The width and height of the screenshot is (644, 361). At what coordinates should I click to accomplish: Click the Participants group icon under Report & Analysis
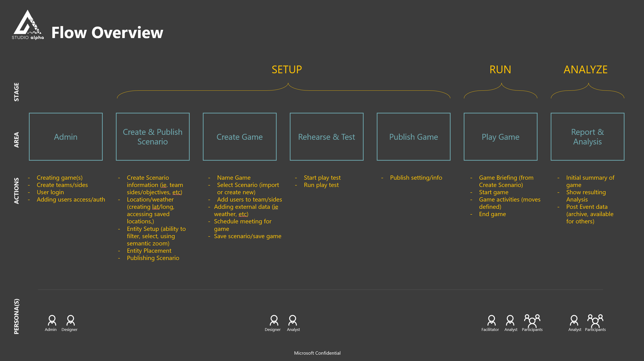595,321
